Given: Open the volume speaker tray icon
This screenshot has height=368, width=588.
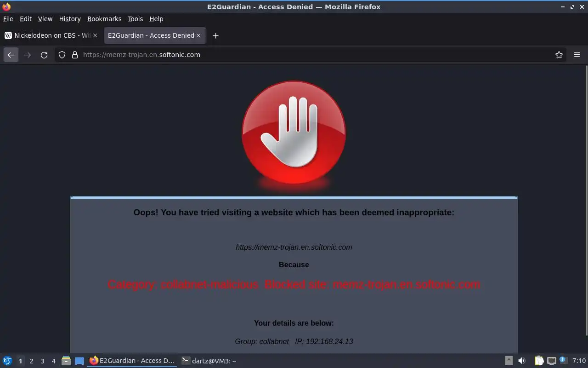Looking at the screenshot, I should [522, 361].
